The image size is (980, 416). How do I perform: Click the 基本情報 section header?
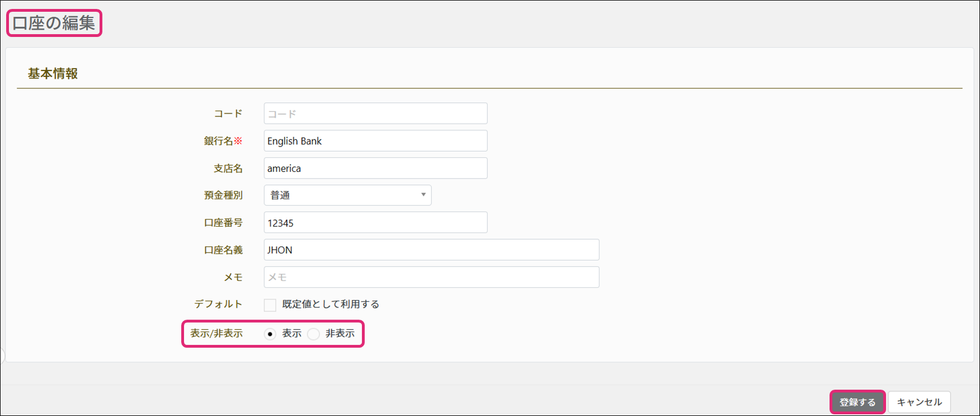[53, 74]
